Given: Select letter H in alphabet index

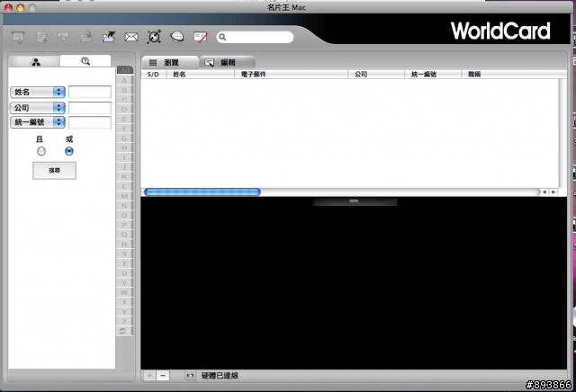Looking at the screenshot, I should tap(124, 148).
